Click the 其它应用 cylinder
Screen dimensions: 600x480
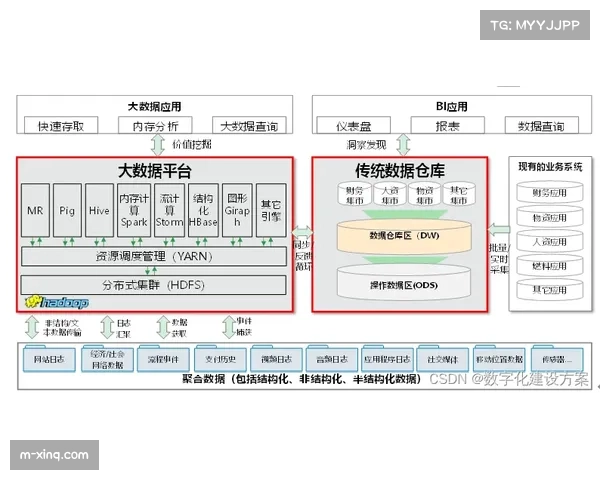click(x=550, y=289)
